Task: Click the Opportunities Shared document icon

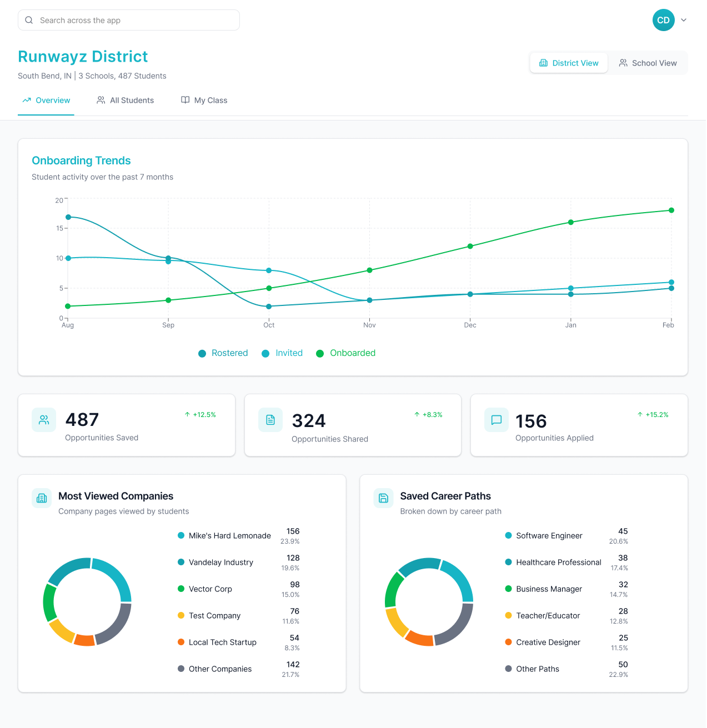Action: coord(270,420)
